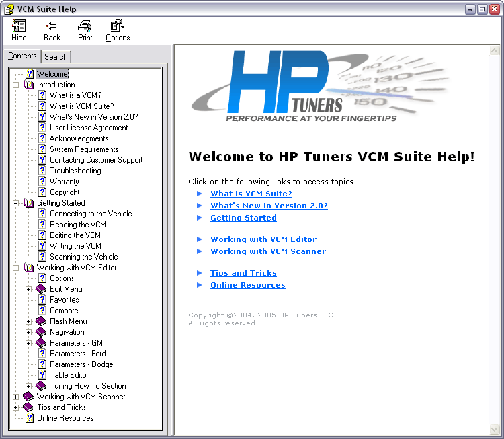Click the Hide toolbar icon
This screenshot has width=504, height=439.
click(x=19, y=26)
